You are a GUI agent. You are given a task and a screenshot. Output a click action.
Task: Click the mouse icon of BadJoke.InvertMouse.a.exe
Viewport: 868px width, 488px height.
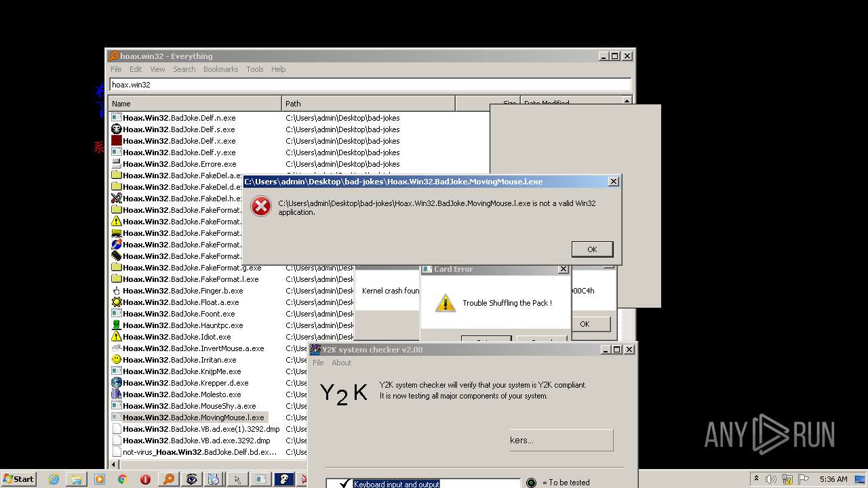116,348
